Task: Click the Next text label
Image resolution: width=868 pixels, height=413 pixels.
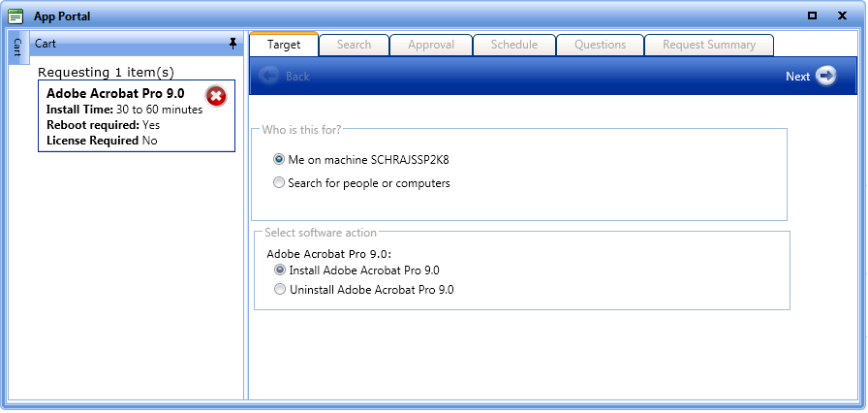Action: (797, 77)
